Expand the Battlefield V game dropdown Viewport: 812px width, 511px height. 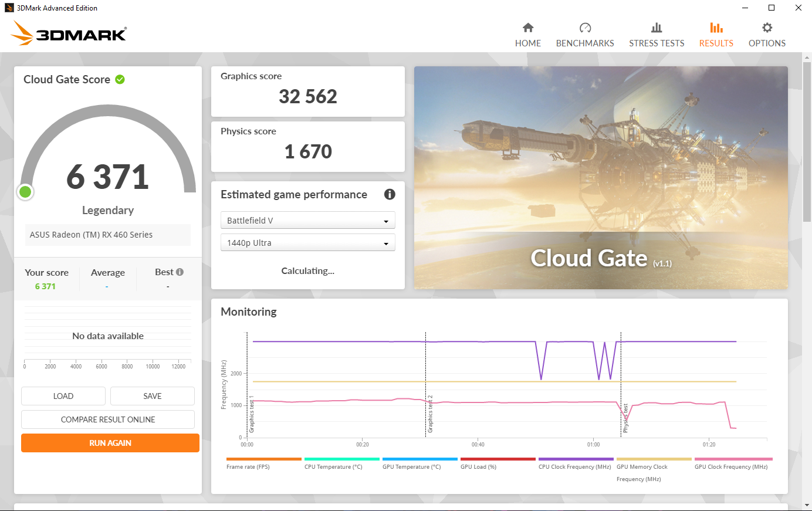[308, 221]
